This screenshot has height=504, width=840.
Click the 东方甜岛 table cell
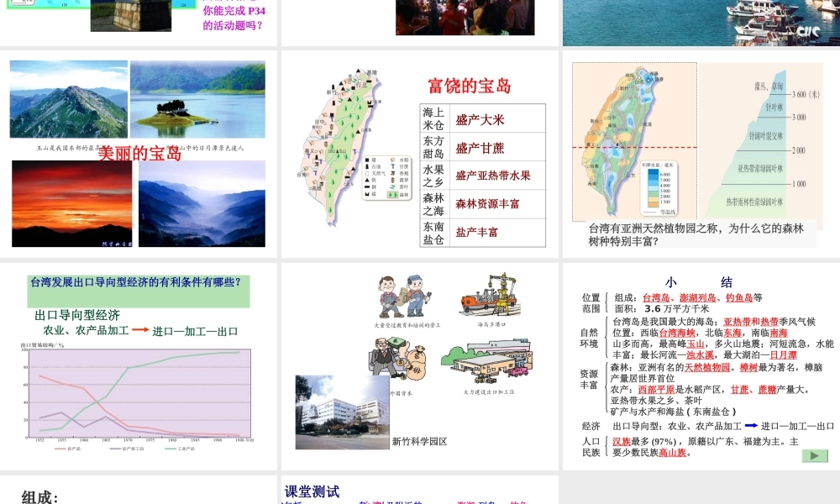434,147
